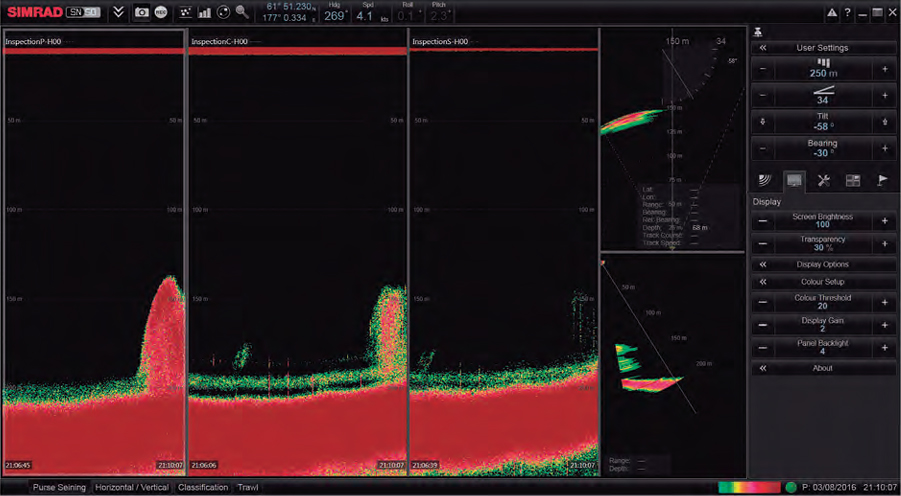Open the sonar Operation menu icon
The width and height of the screenshot is (901, 496).
click(764, 180)
